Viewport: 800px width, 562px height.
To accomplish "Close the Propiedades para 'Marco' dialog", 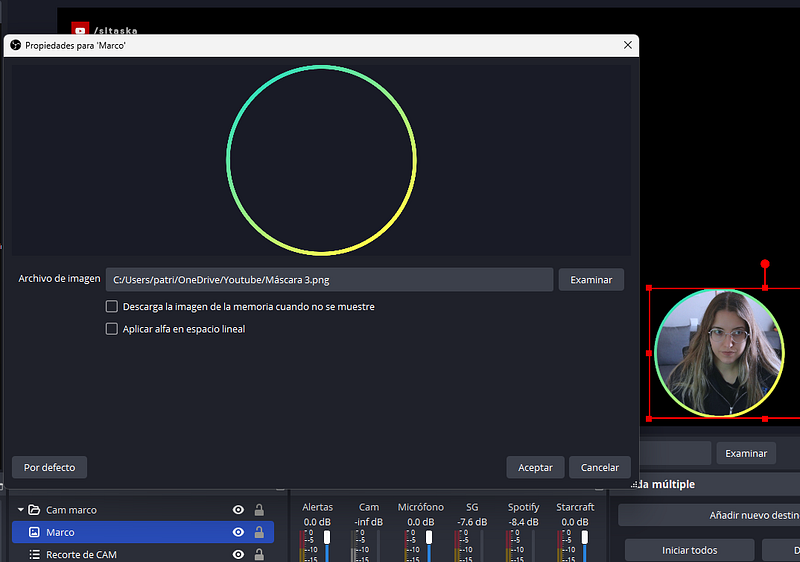I will (628, 45).
